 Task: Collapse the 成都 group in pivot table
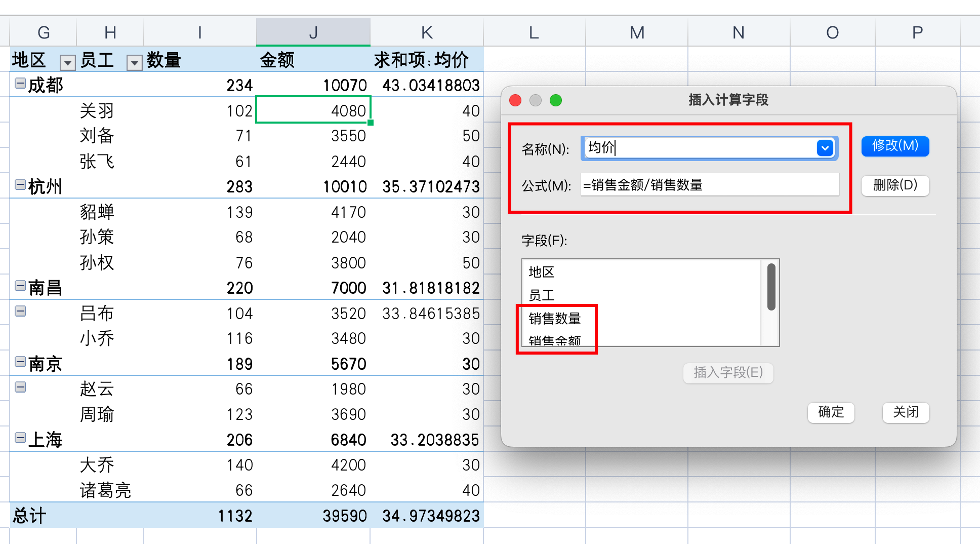click(20, 84)
